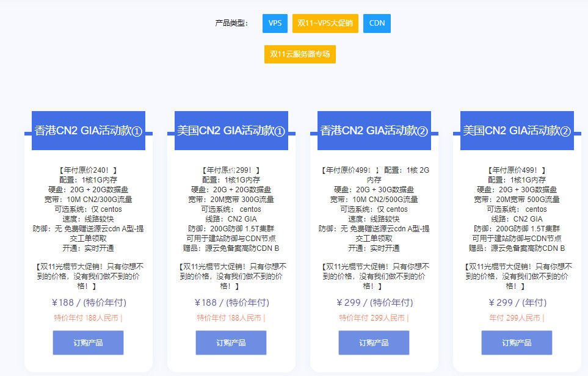
Task: Click 年付 299人民币 text on 美国CN2 GIA活动款②
Action: point(517,318)
